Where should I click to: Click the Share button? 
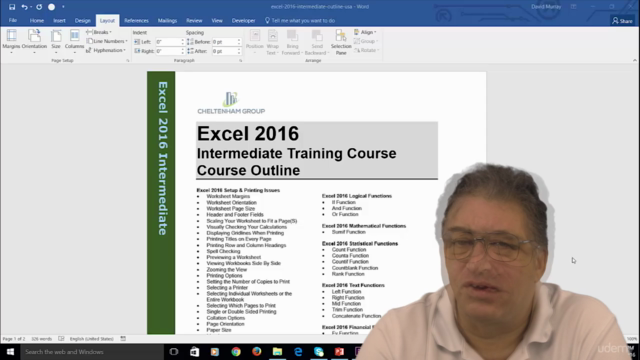(623, 21)
